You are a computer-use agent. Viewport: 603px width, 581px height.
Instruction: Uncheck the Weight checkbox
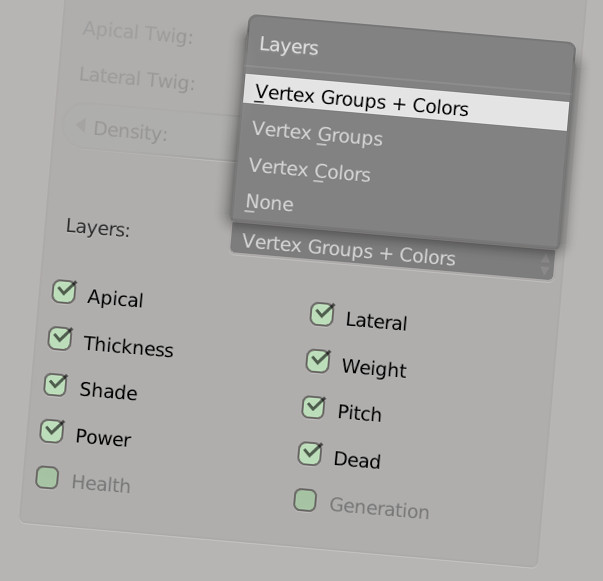(318, 362)
